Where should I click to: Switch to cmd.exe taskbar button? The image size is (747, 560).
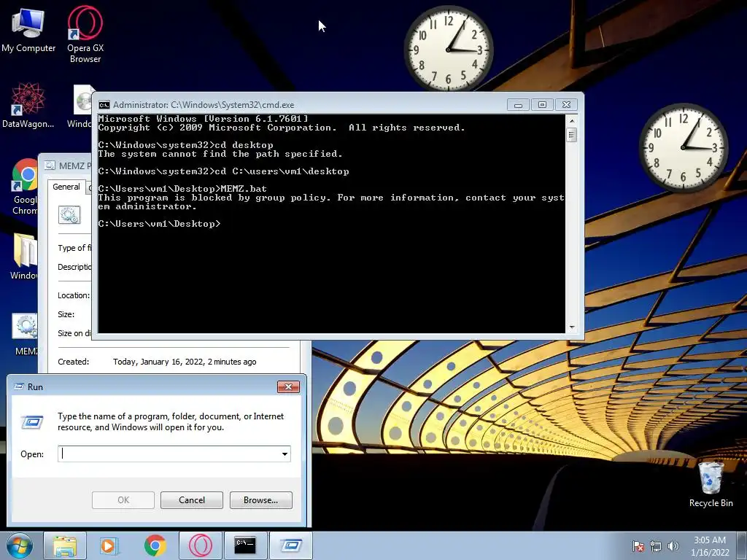coord(245,545)
